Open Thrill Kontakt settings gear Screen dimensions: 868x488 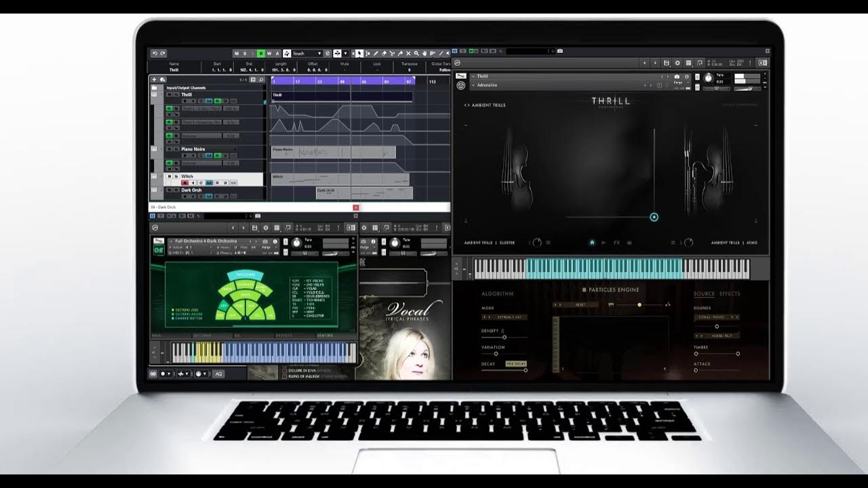(x=677, y=63)
